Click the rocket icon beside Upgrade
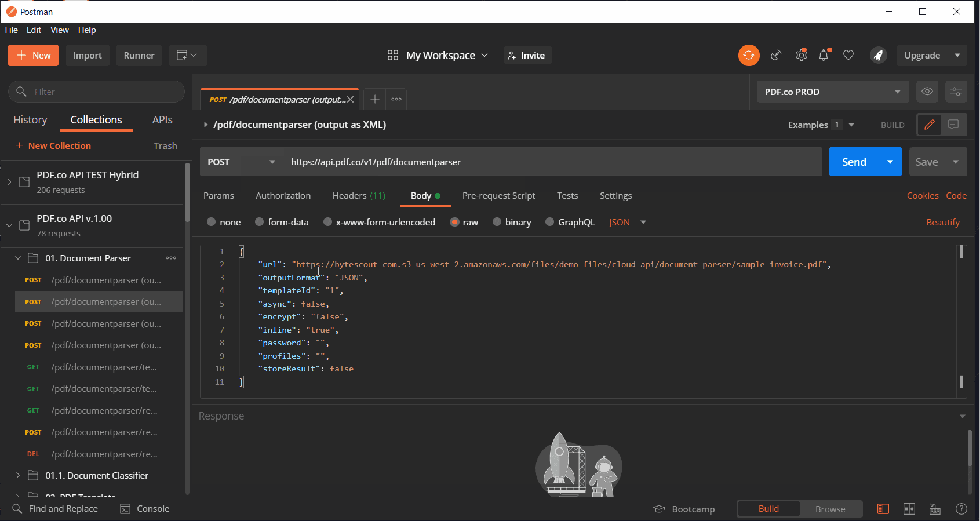The image size is (980, 521). tap(878, 55)
